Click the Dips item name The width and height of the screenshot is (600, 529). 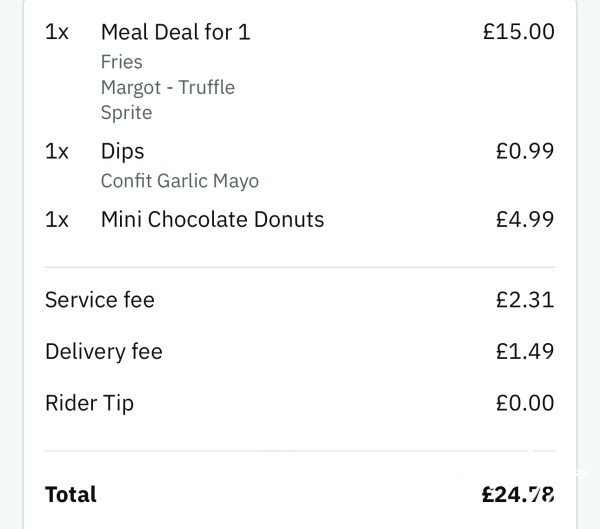(x=122, y=152)
